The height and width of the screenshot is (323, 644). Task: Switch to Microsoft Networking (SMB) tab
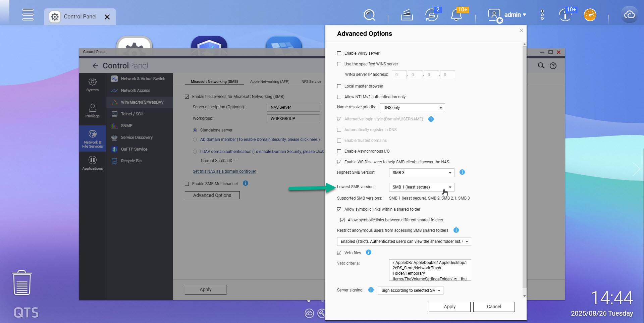pos(214,82)
